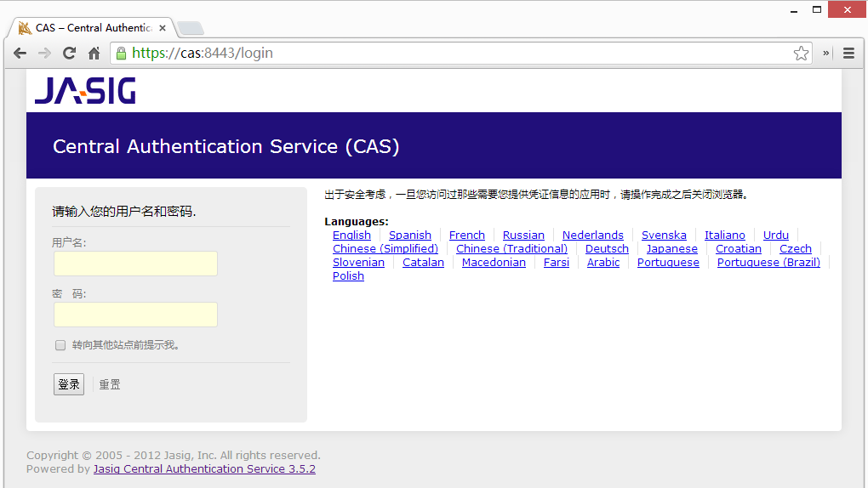Open the Chrome hamburger menu
The width and height of the screenshot is (868, 488).
coord(848,53)
